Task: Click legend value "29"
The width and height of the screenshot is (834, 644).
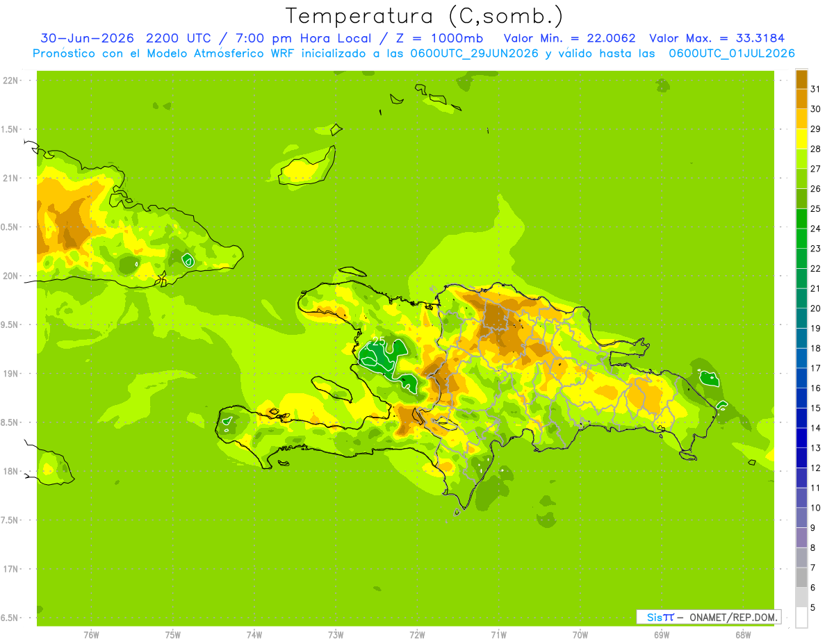Action: pyautogui.click(x=816, y=129)
